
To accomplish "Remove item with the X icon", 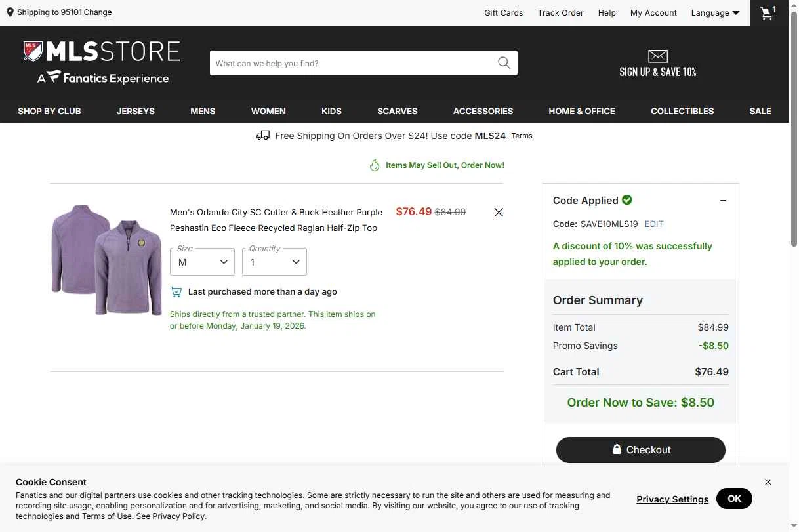I will pyautogui.click(x=499, y=212).
